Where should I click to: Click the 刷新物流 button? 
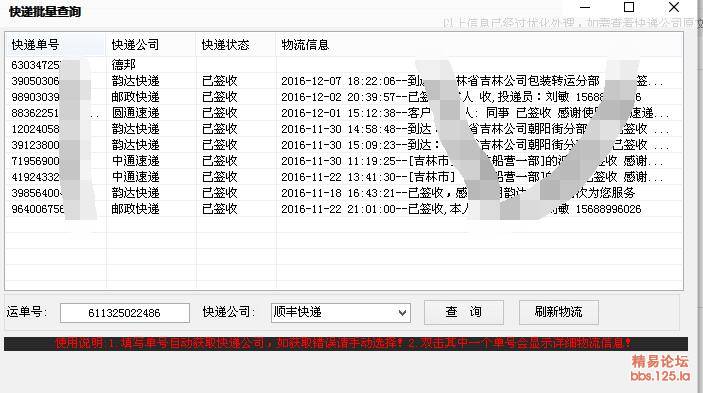click(x=559, y=312)
